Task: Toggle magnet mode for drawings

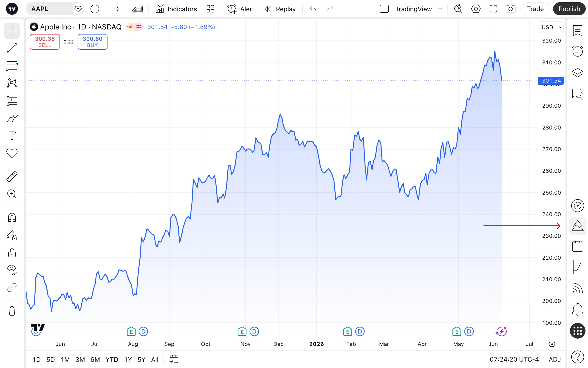Action: (x=12, y=218)
